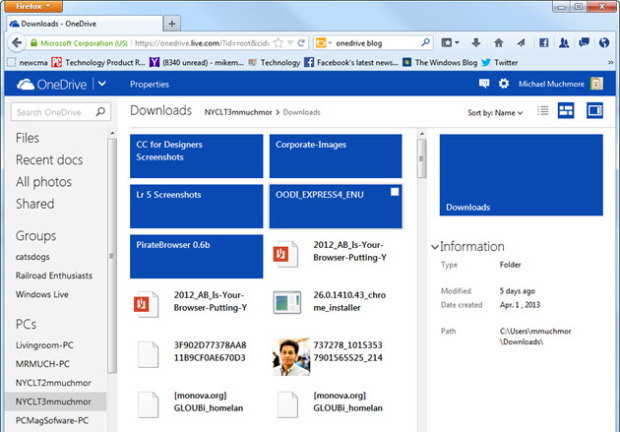This screenshot has height=432, width=620.
Task: Open The Windows Blog bookmark
Action: point(440,62)
